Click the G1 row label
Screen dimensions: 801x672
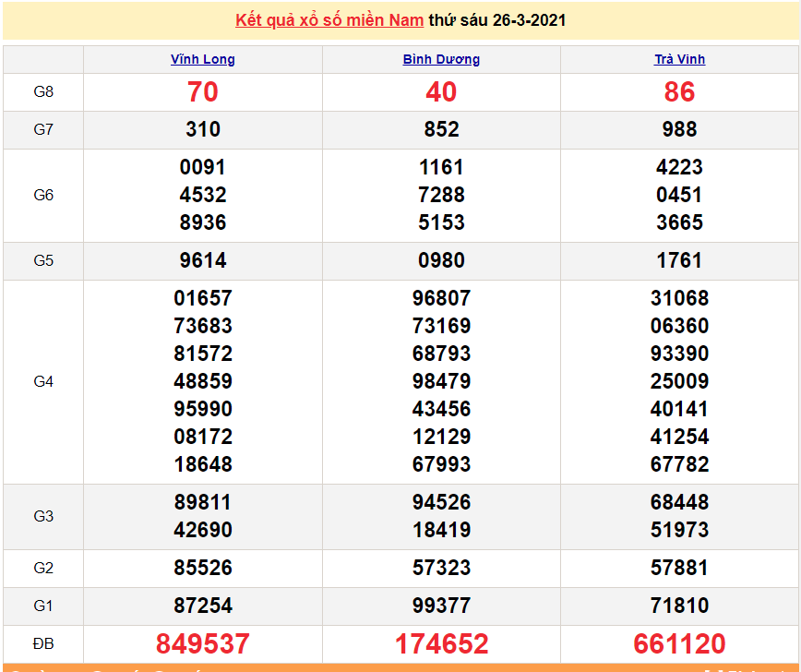(x=43, y=606)
